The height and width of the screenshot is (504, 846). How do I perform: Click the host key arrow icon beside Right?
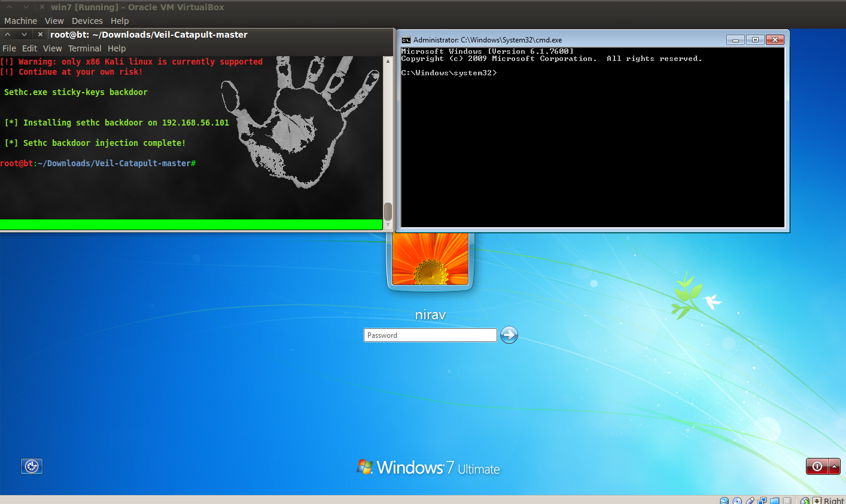817,501
